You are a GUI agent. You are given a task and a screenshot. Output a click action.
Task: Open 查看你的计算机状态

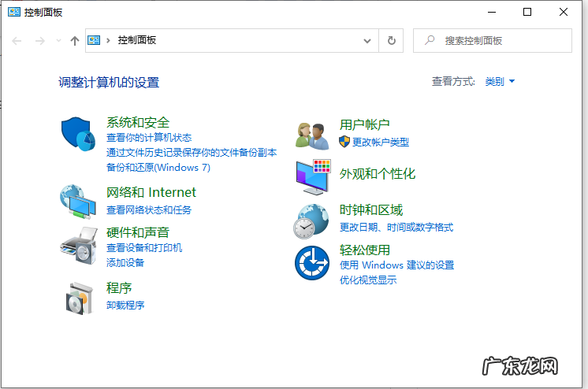(x=149, y=138)
